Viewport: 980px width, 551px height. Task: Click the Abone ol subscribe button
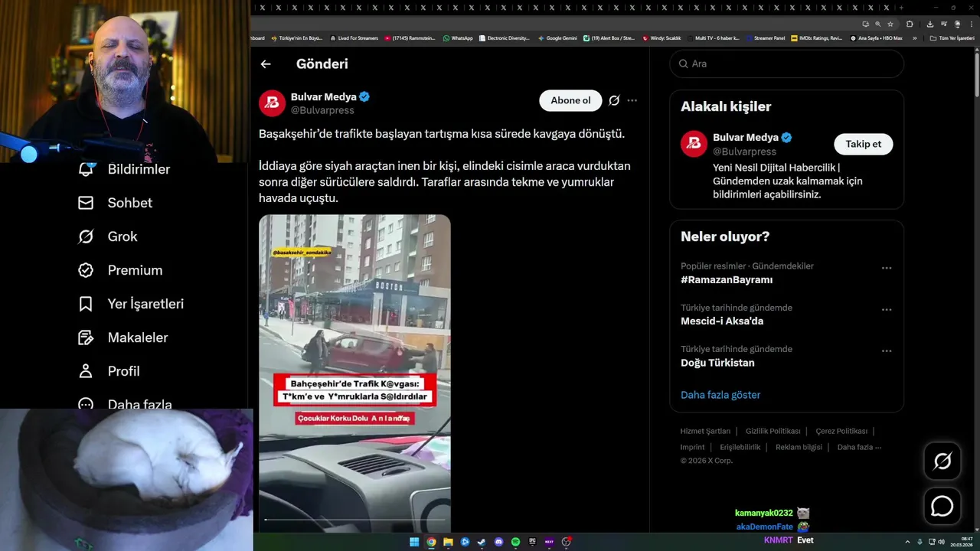570,100
